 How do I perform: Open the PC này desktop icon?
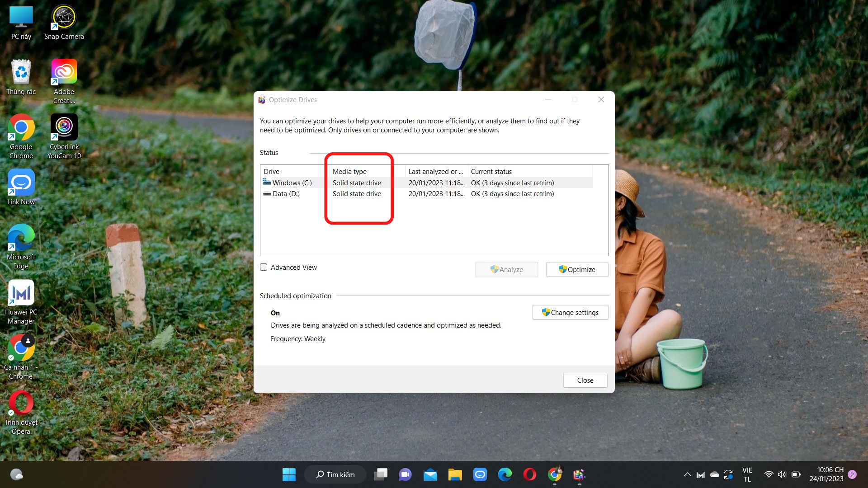(x=21, y=23)
